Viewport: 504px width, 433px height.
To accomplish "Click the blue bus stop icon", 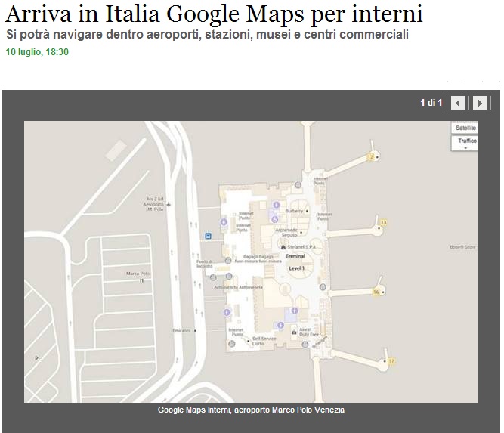I will [x=208, y=236].
